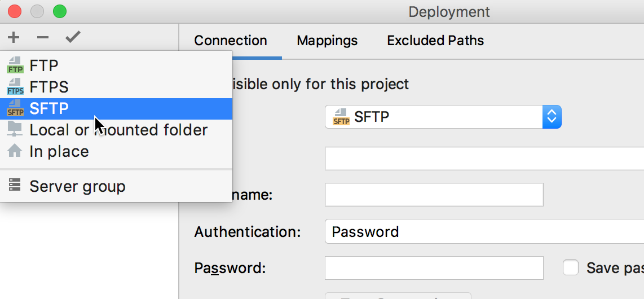Viewport: 644px width, 299px height.
Task: Open the Mappings tab
Action: (x=327, y=41)
